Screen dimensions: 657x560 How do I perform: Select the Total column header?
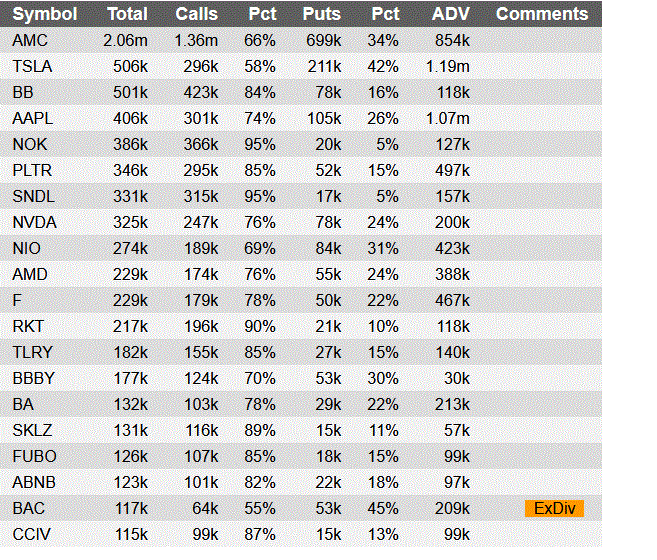(127, 14)
